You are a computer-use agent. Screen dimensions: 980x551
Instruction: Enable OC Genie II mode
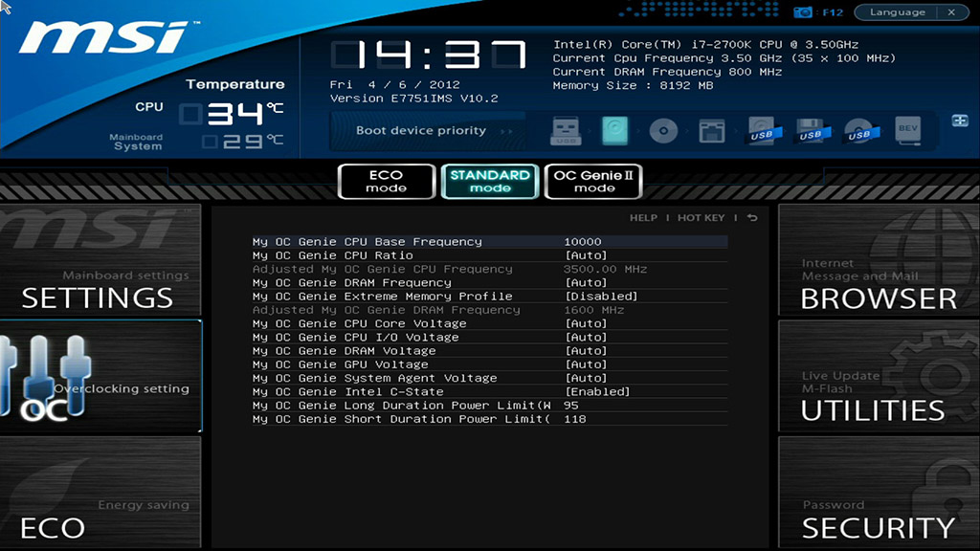click(x=593, y=181)
